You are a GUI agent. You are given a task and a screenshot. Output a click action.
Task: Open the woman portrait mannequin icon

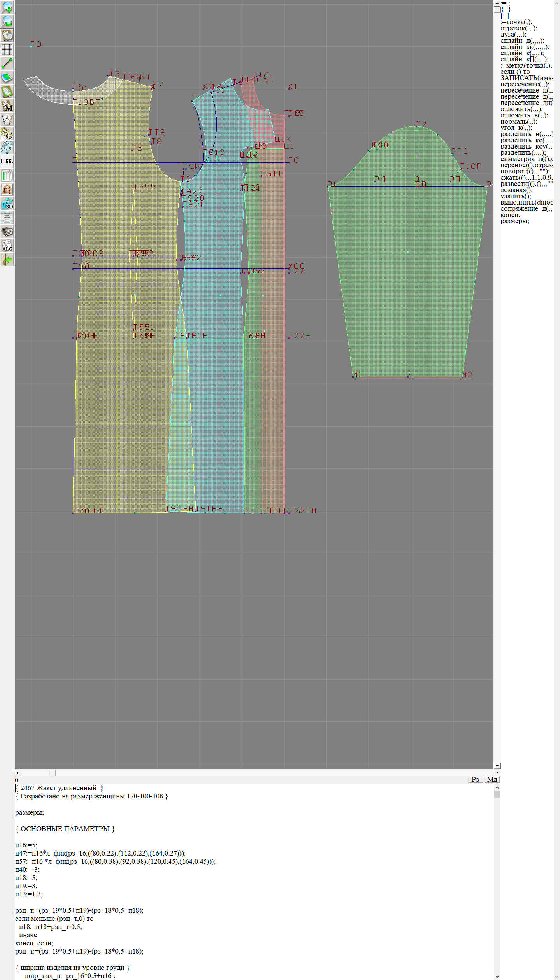[x=7, y=189]
